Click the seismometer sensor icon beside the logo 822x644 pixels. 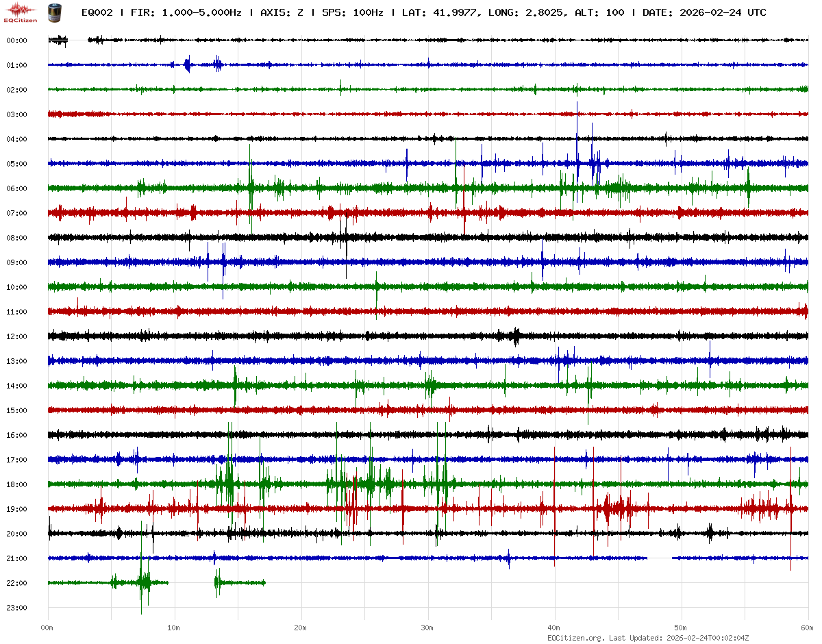tap(54, 12)
